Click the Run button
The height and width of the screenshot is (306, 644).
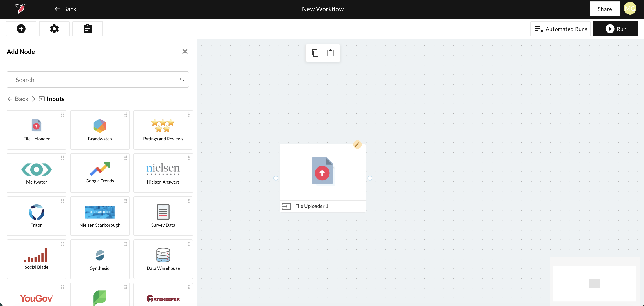pos(615,29)
